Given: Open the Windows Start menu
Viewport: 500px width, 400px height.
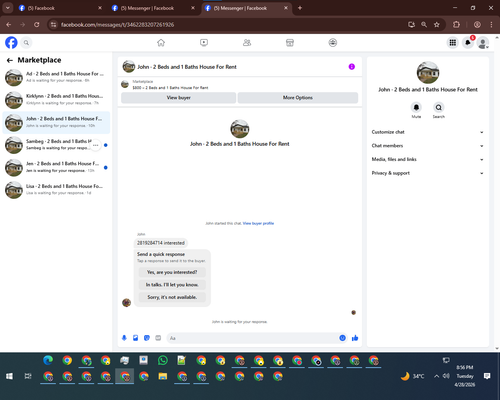Looking at the screenshot, I should [x=9, y=376].
